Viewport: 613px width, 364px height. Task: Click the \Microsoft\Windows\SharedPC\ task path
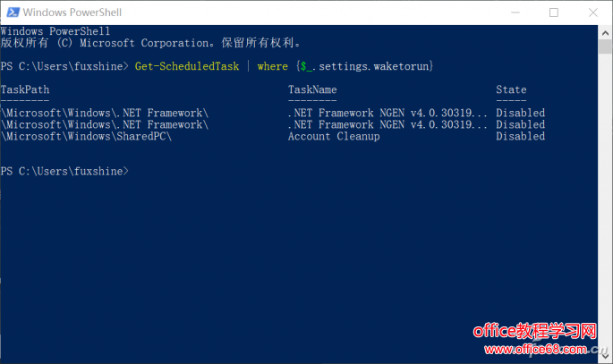[x=87, y=137]
